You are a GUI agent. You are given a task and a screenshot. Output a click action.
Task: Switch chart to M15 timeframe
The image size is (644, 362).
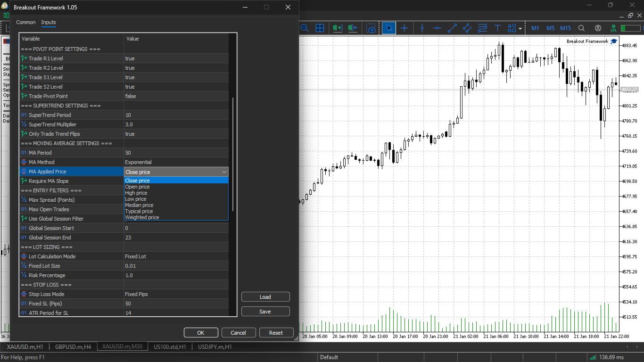(x=566, y=28)
